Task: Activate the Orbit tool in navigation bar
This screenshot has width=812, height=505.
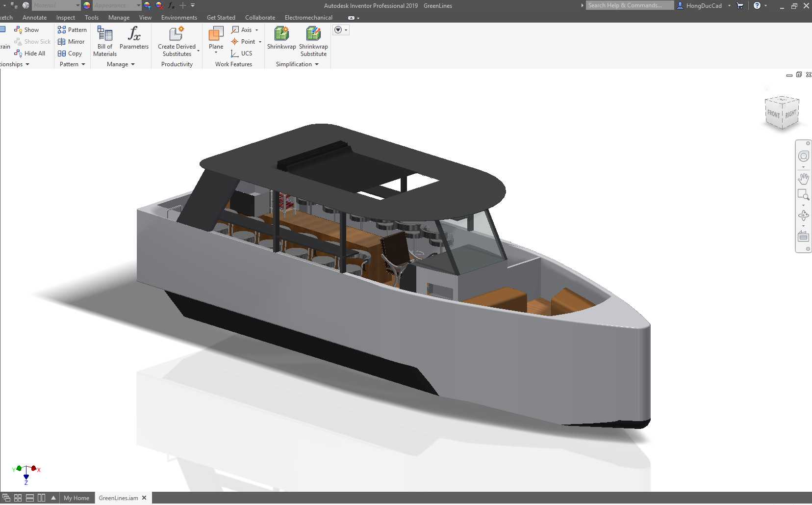Action: point(803,215)
